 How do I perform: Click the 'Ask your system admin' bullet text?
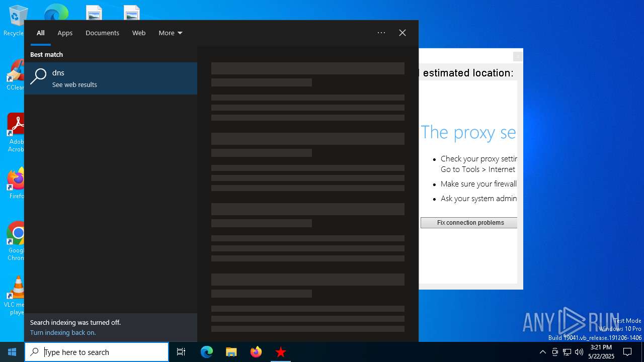[x=478, y=199]
